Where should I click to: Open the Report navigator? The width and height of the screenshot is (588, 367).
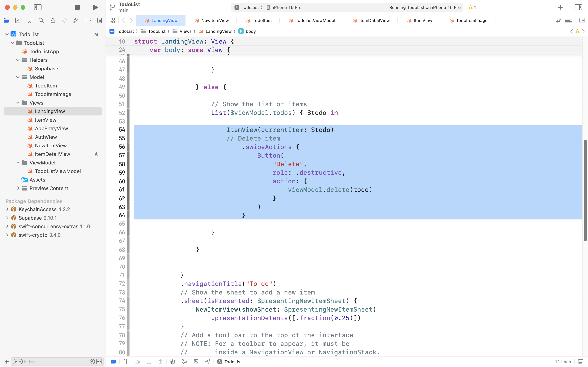coord(100,20)
